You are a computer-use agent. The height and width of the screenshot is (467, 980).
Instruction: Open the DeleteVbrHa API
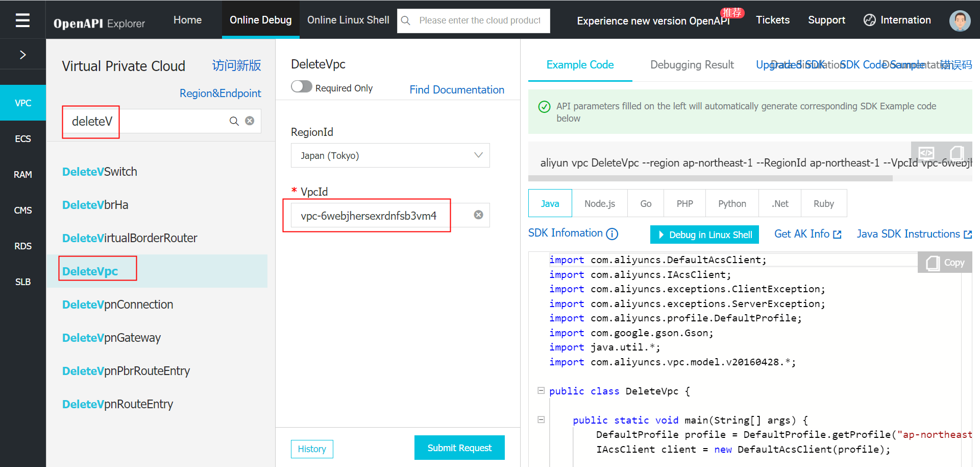[95, 205]
